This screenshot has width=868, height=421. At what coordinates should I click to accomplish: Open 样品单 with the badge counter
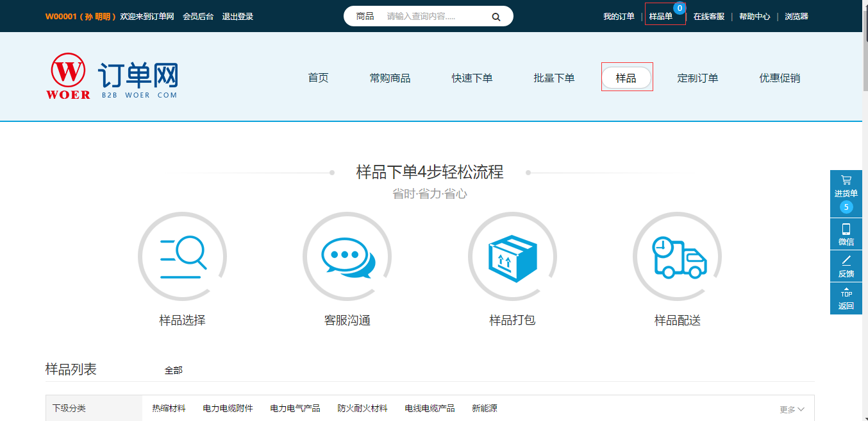point(664,16)
